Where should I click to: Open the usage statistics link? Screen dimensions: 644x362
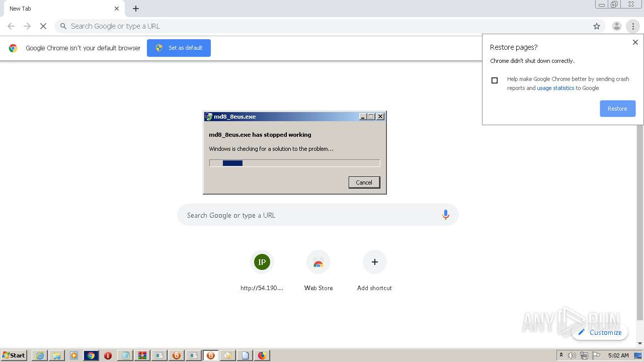click(x=555, y=88)
